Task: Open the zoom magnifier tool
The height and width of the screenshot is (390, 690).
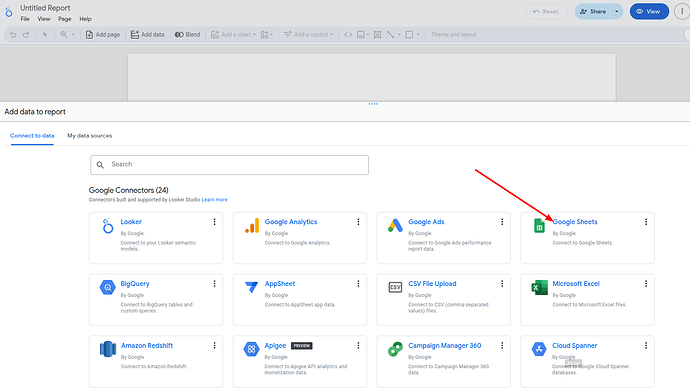Action: coord(64,34)
